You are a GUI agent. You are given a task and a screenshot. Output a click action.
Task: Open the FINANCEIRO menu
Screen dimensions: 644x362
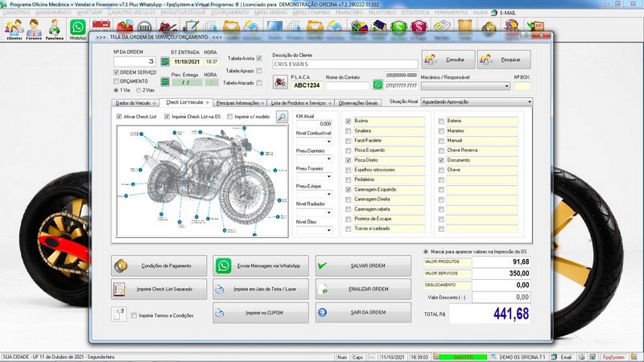tap(351, 14)
